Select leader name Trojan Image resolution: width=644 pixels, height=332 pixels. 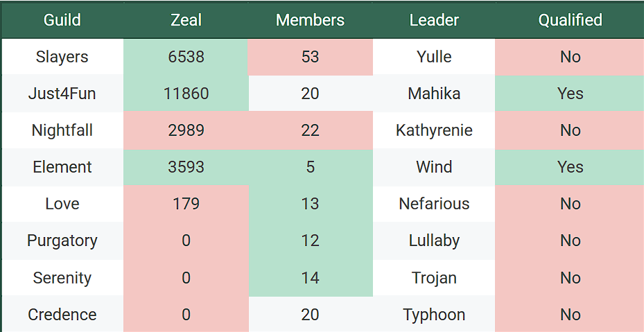434,278
